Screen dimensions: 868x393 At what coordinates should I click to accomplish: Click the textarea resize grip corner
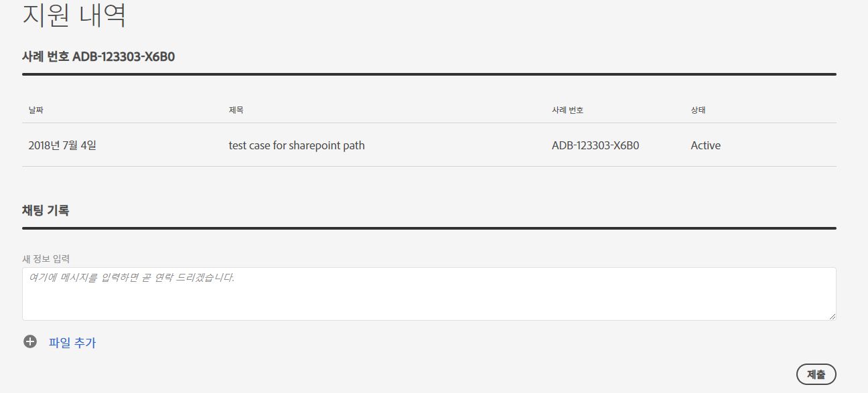point(832,316)
